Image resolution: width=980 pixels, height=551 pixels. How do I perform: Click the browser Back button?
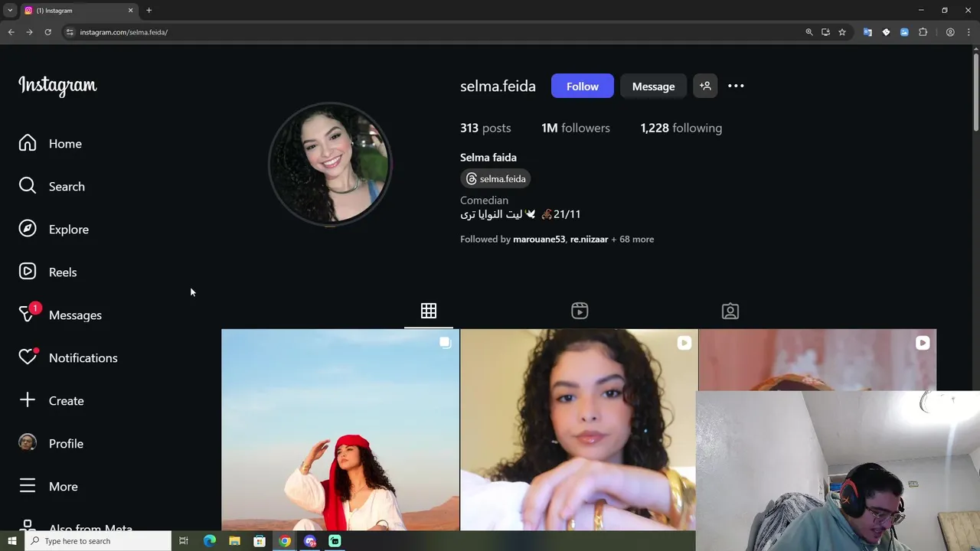click(11, 32)
